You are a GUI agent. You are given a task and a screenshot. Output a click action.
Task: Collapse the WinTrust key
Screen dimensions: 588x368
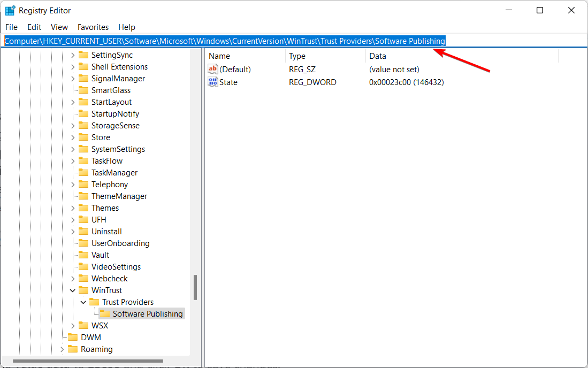click(73, 290)
